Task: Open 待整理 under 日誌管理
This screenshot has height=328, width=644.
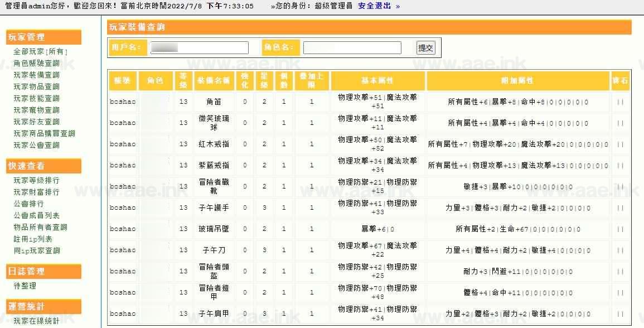Action: (25, 286)
